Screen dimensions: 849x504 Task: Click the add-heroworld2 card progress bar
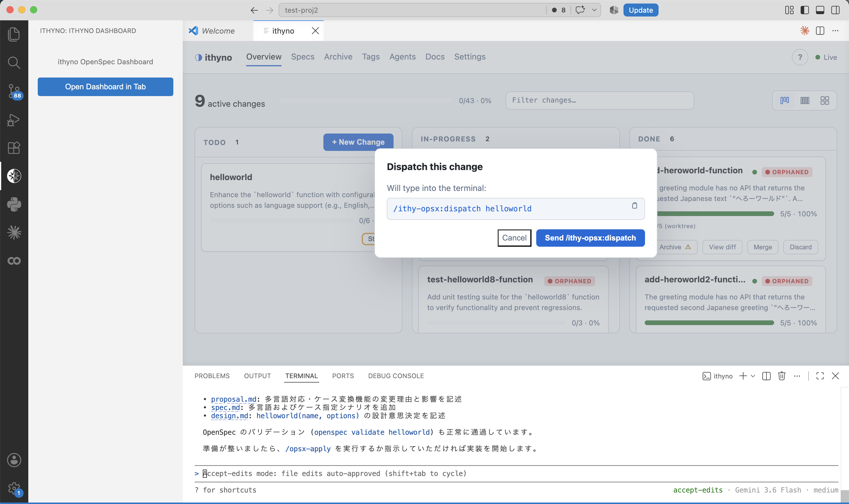pyautogui.click(x=710, y=323)
